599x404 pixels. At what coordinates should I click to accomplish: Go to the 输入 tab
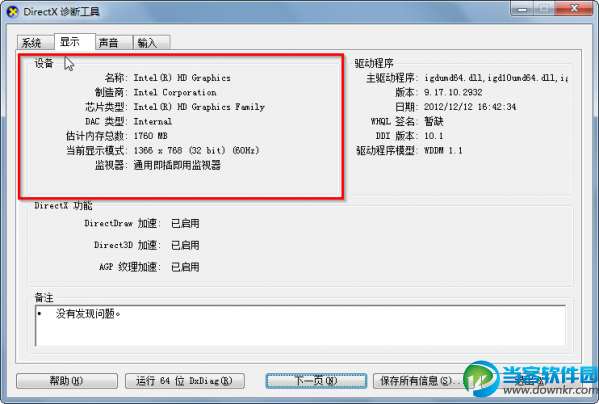pyautogui.click(x=151, y=42)
